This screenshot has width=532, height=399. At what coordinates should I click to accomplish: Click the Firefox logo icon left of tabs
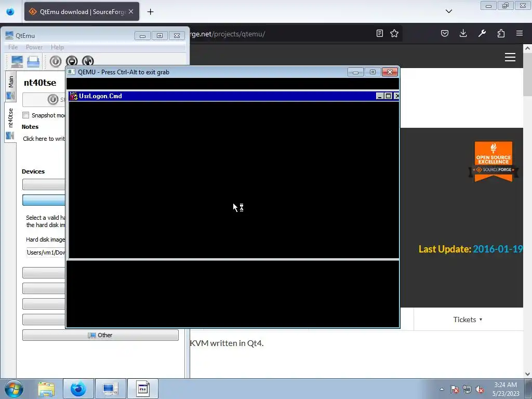10,11
